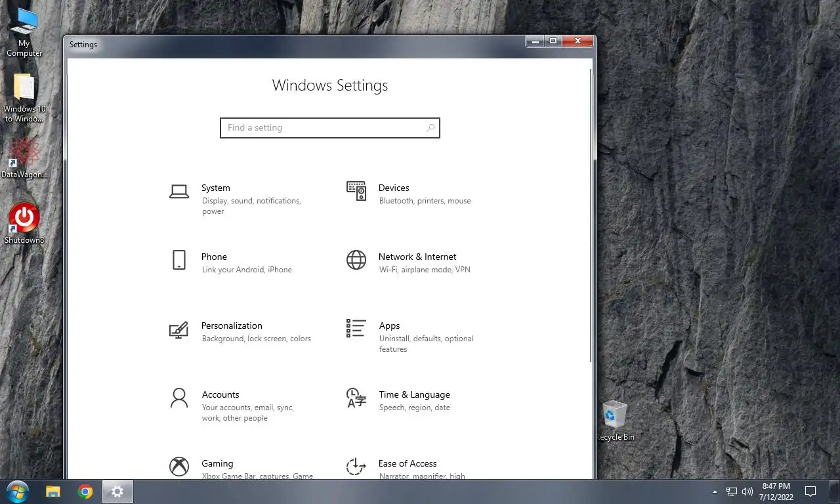Image resolution: width=840 pixels, height=504 pixels.
Task: Open the Accounts person icon
Action: click(x=179, y=398)
